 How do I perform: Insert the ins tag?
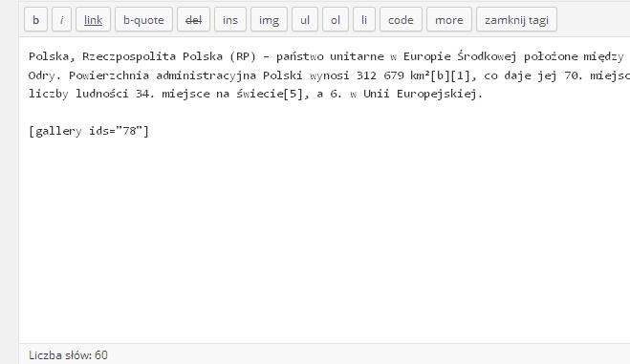point(230,19)
